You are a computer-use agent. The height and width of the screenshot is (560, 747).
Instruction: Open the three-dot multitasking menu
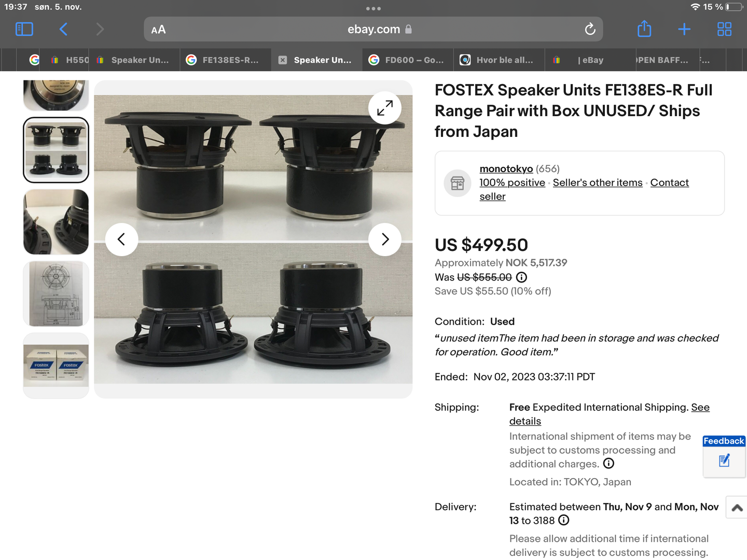click(x=374, y=8)
